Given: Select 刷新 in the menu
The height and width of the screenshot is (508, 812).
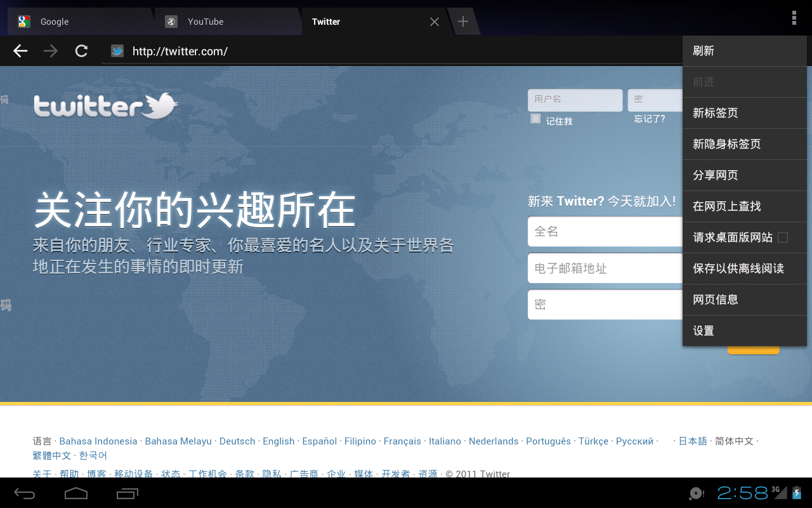Looking at the screenshot, I should pyautogui.click(x=745, y=51).
